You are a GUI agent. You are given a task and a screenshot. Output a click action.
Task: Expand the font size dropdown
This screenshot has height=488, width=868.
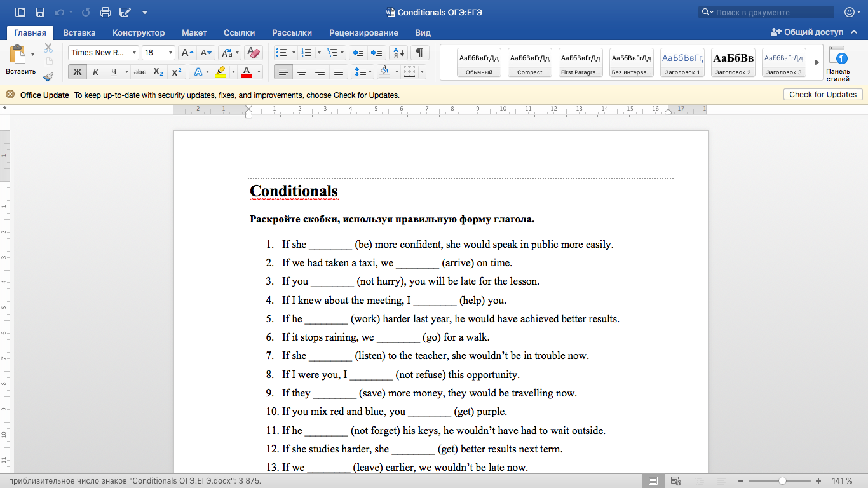pos(170,53)
